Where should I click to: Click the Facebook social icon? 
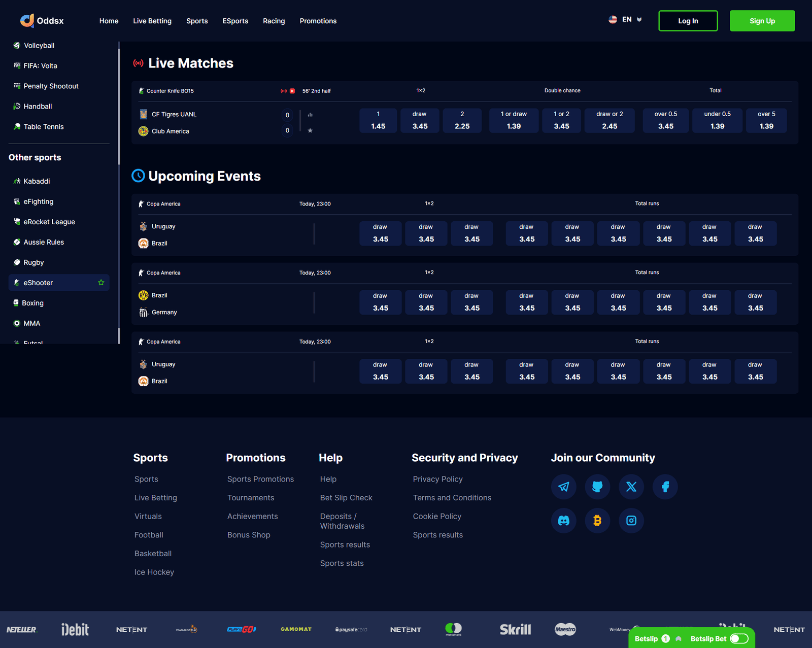(x=665, y=487)
